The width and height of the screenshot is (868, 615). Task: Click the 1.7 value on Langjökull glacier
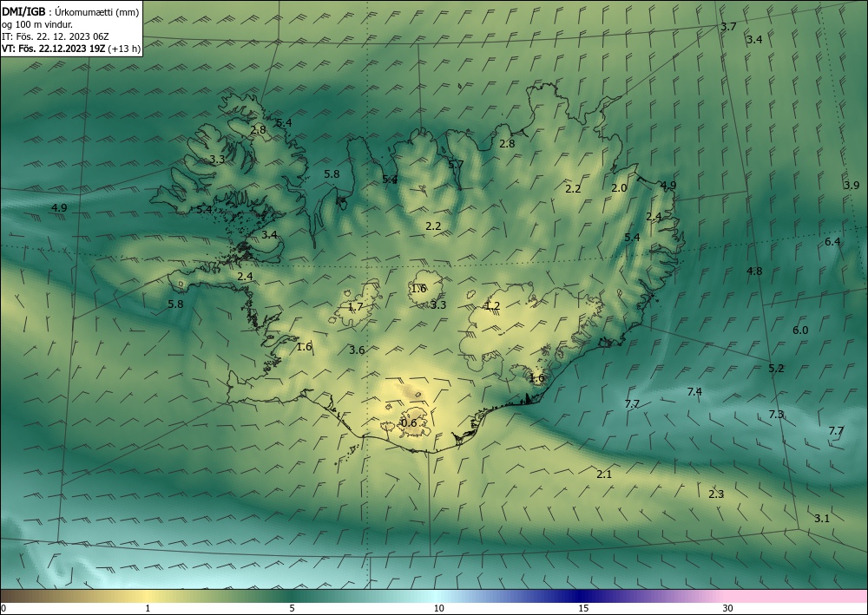click(x=355, y=306)
